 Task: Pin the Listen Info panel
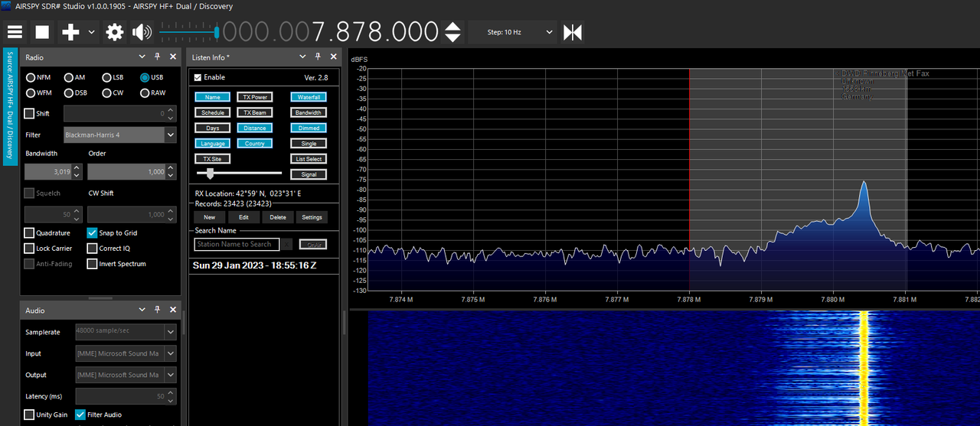pyautogui.click(x=318, y=57)
